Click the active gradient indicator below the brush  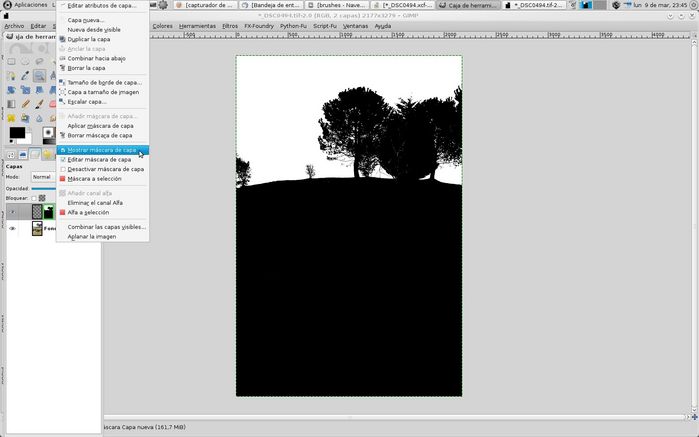(x=49, y=141)
